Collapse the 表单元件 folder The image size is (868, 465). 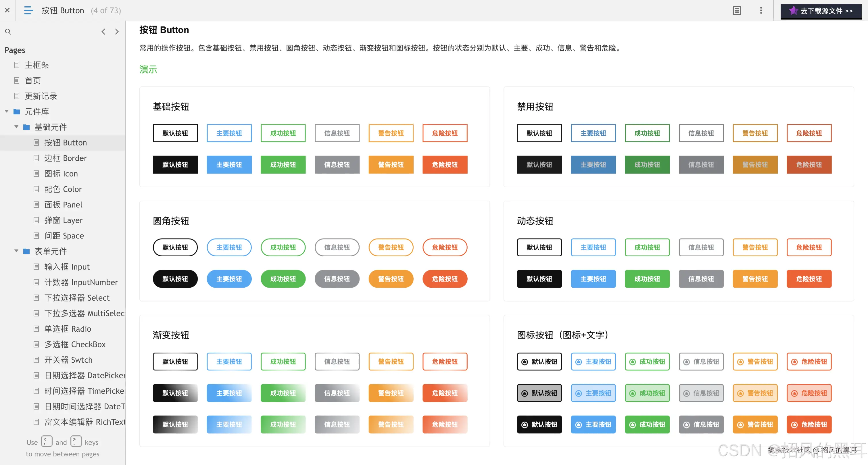tap(16, 251)
